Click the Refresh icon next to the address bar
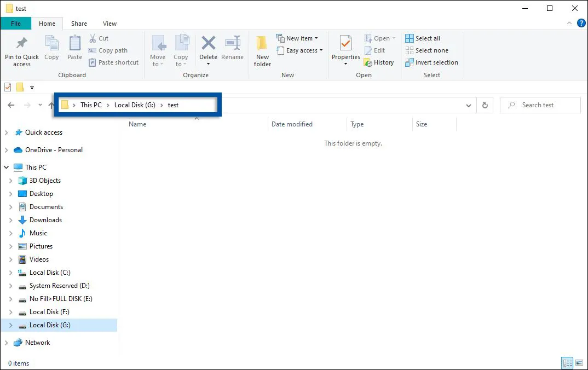The height and width of the screenshot is (370, 588). (x=485, y=105)
